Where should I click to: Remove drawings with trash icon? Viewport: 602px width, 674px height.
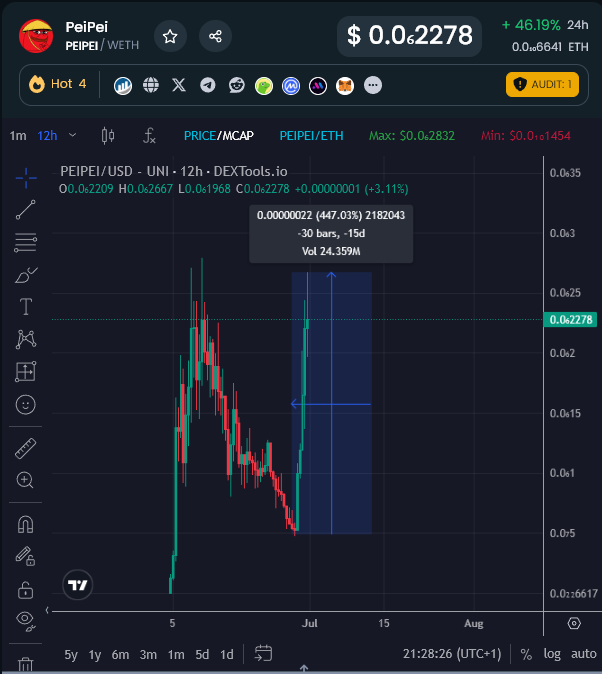(x=25, y=663)
